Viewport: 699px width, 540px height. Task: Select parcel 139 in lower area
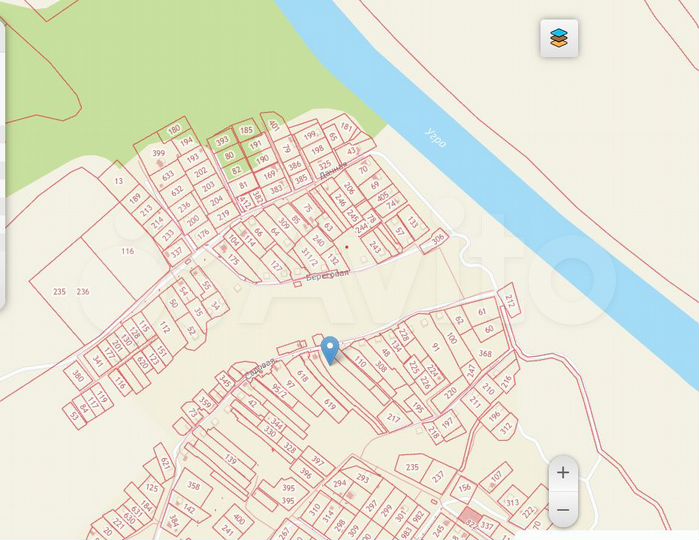coord(230,459)
